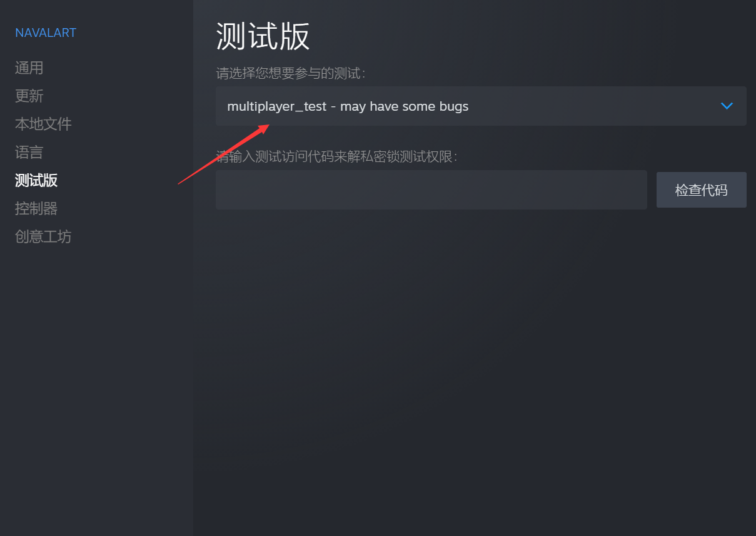756x536 pixels.
Task: Click the 'multiplayer_test' text in the combo box
Action: pos(277,106)
